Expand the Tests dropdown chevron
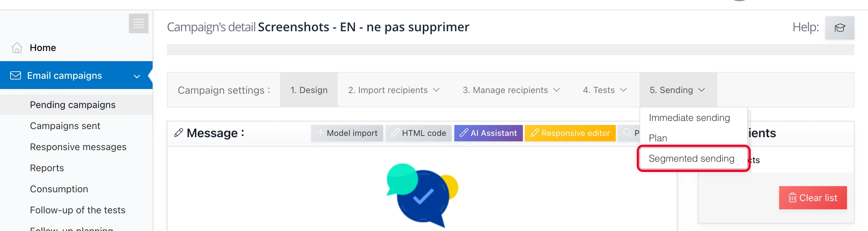Viewport: 868px width, 231px height. click(x=624, y=90)
